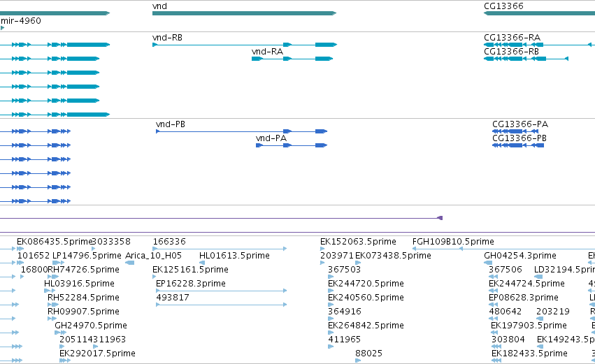Click EK244724.5prime EST label
This screenshot has height=364, width=595.
[526, 284]
